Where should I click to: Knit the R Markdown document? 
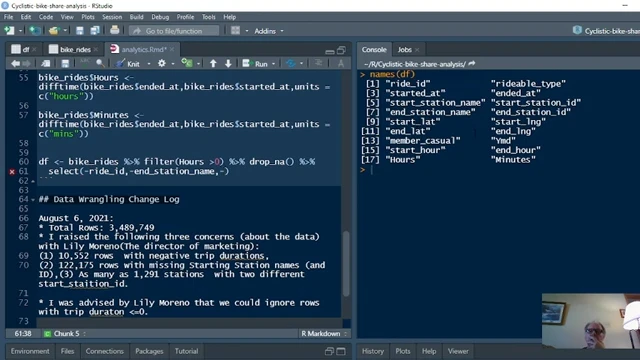tap(128, 64)
